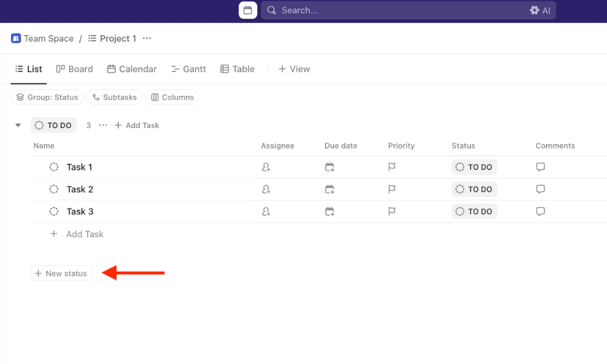Set priority flag for Task 3
The image size is (607, 364).
(x=392, y=211)
